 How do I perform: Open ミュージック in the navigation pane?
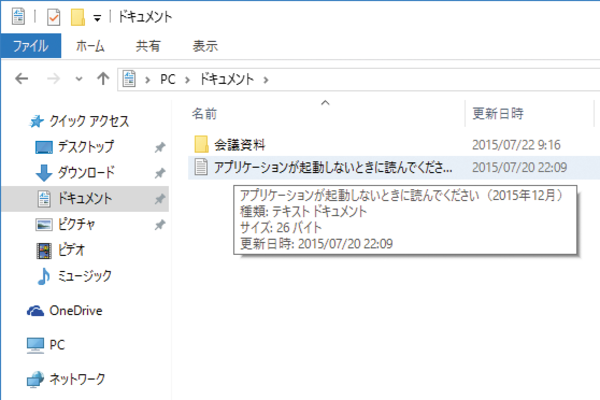pos(85,276)
